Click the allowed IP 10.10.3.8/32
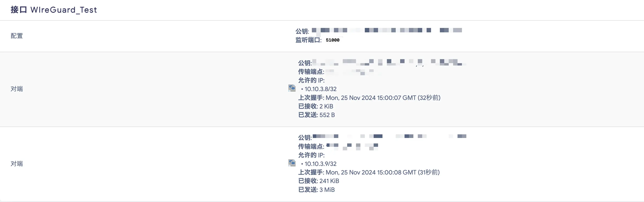Screen dimensions: 644x202 click(x=320, y=89)
